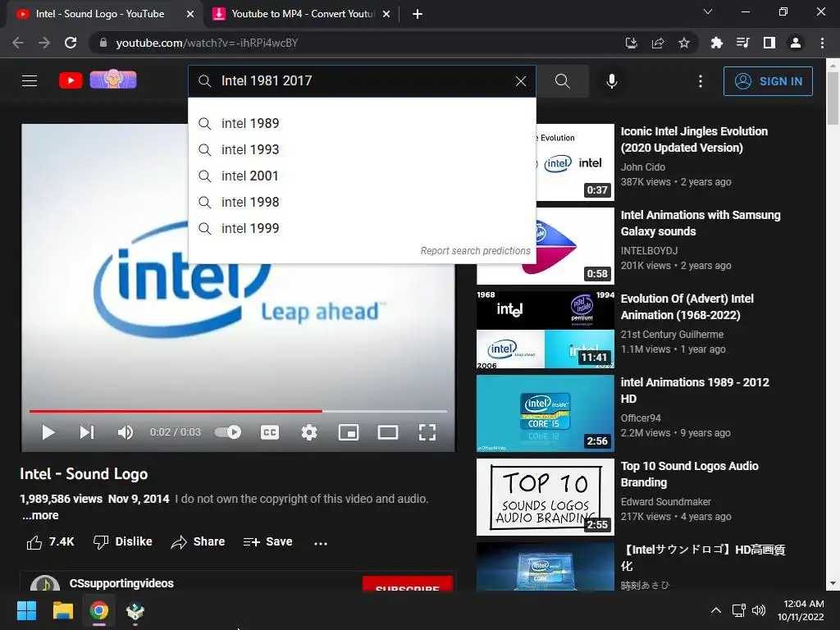Open the taskbar clock and date
Image resolution: width=840 pixels, height=630 pixels.
[x=801, y=610]
